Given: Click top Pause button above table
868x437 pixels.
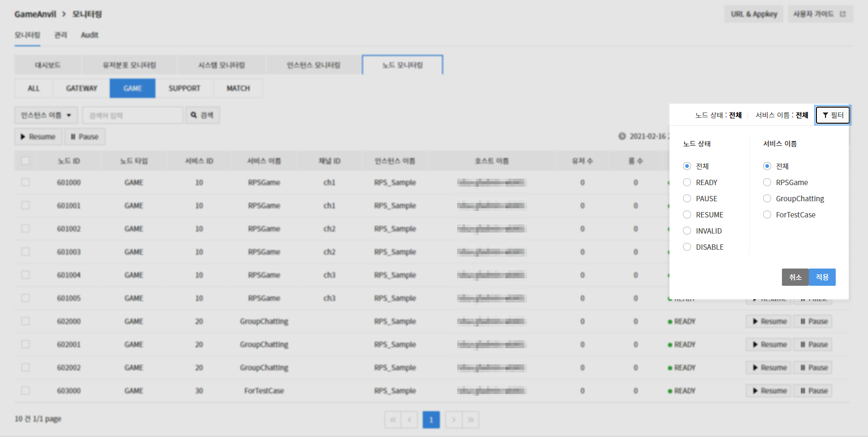Looking at the screenshot, I should (x=85, y=137).
